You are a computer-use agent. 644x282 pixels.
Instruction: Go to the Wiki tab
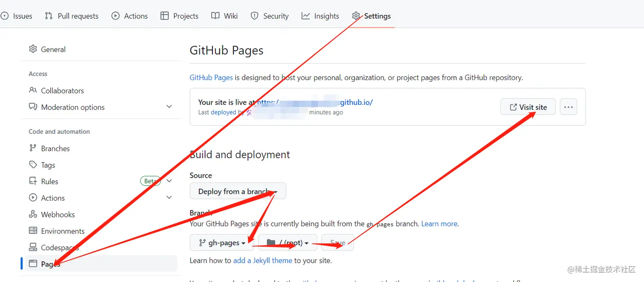(x=224, y=16)
